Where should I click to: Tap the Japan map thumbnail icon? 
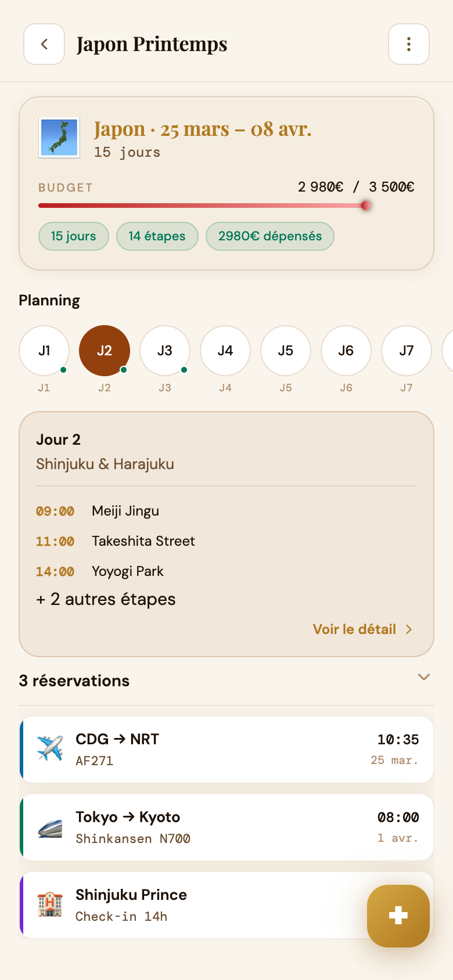(59, 138)
